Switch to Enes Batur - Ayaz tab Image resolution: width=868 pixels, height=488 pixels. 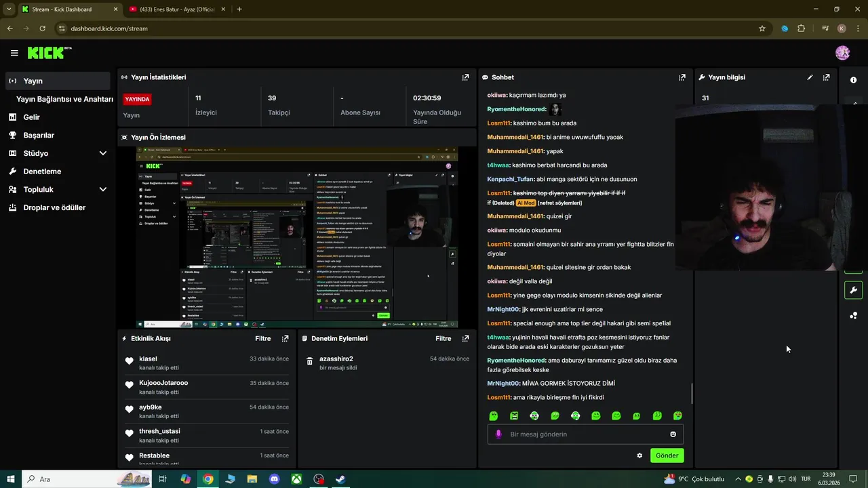pos(176,9)
